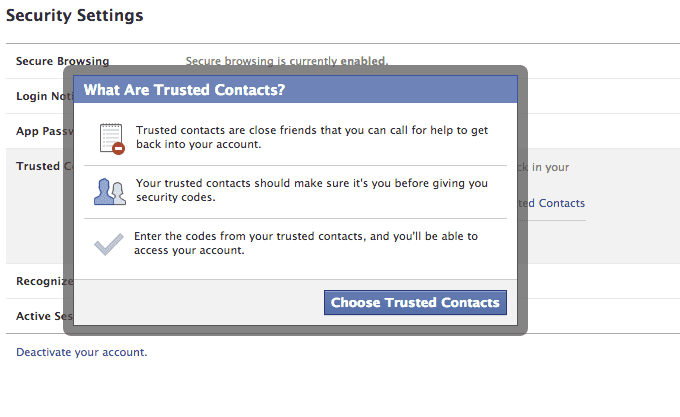Click the gray checkmark icon
Image resolution: width=680 pixels, height=417 pixels.
[108, 244]
